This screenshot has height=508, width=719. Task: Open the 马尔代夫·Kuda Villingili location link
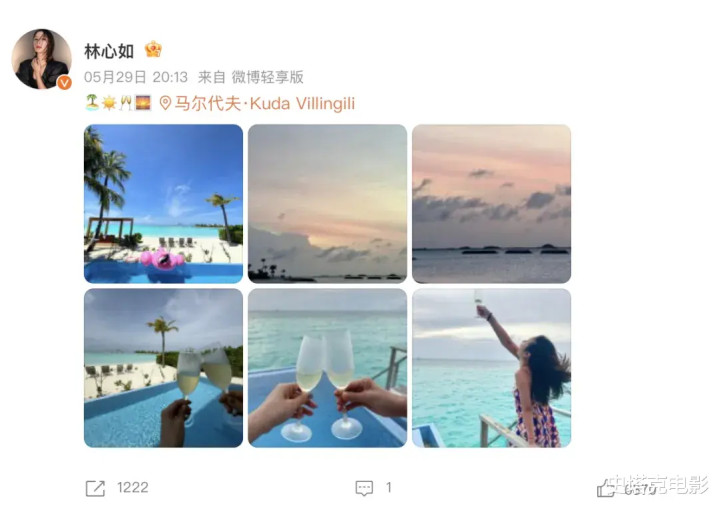(x=265, y=104)
